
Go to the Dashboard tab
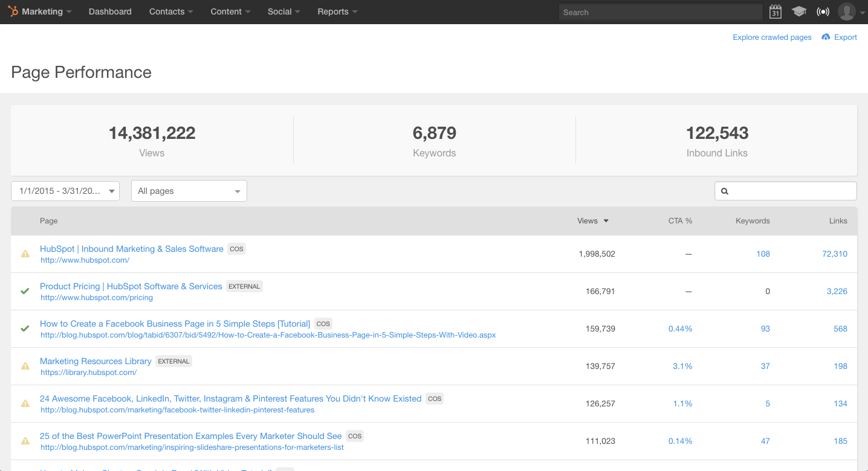[x=110, y=11]
